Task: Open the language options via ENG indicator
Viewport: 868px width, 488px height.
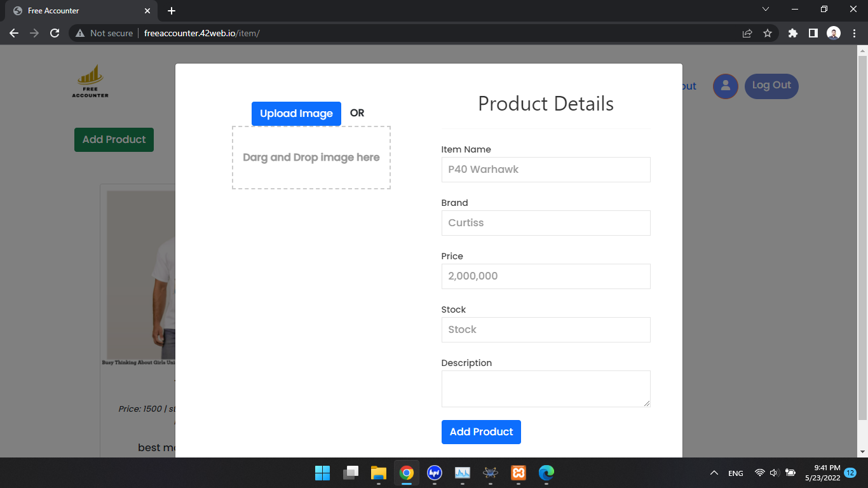Action: click(x=735, y=473)
